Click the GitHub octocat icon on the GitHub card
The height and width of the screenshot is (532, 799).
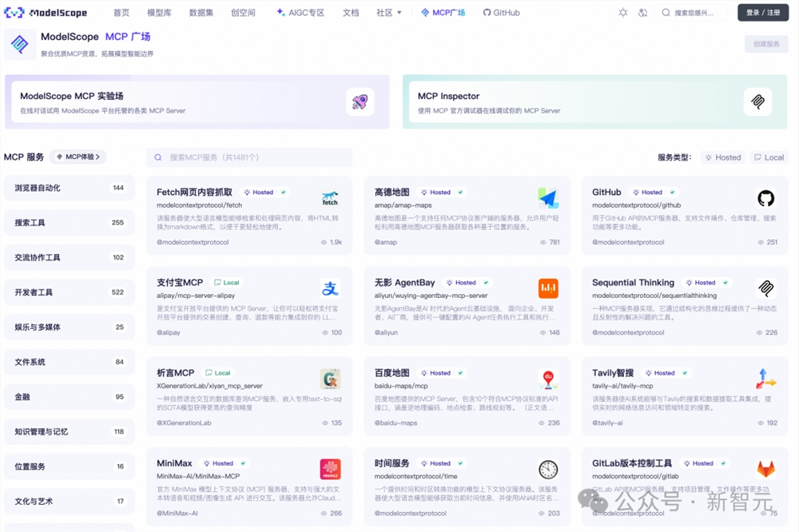point(765,198)
